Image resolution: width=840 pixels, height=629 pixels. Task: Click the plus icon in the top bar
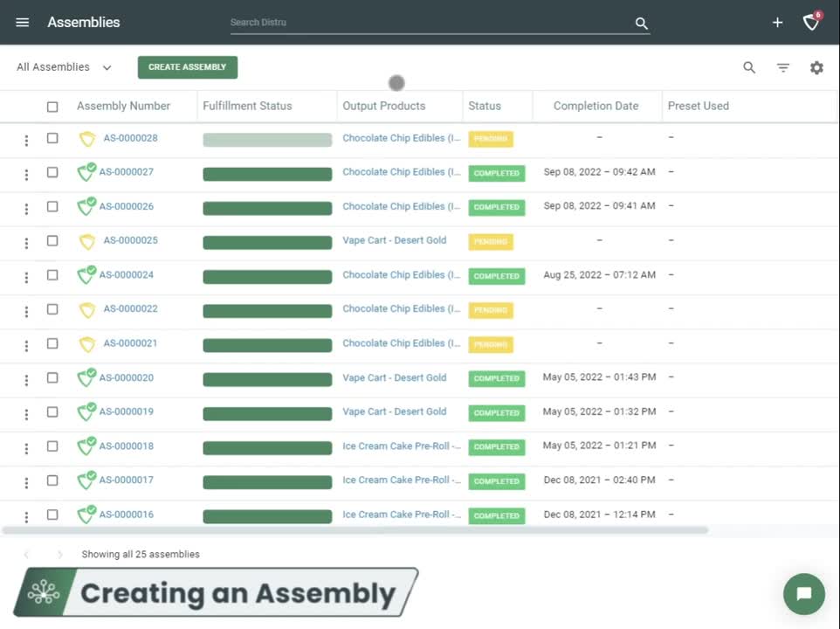(777, 23)
